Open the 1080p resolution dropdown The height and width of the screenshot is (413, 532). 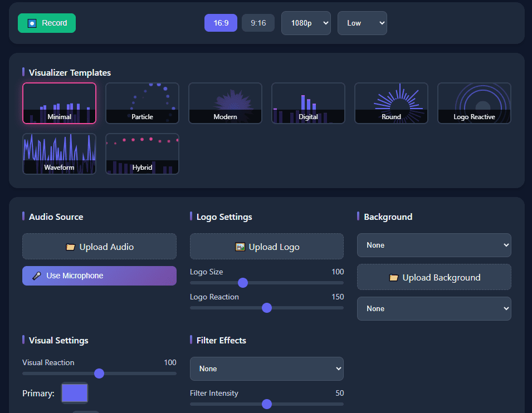click(306, 23)
